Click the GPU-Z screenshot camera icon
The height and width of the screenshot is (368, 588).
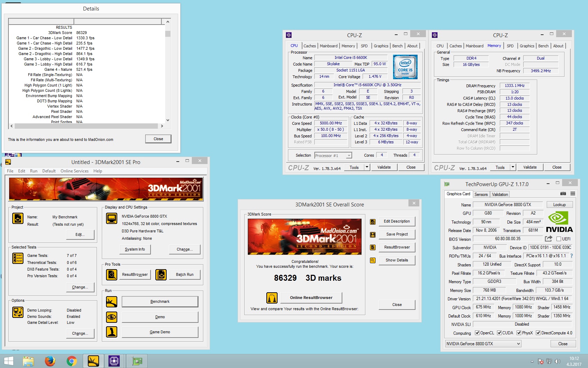pos(563,194)
